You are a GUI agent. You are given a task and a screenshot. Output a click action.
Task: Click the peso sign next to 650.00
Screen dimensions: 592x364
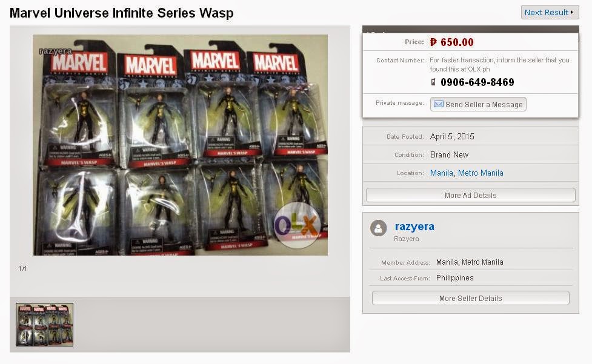tap(433, 42)
